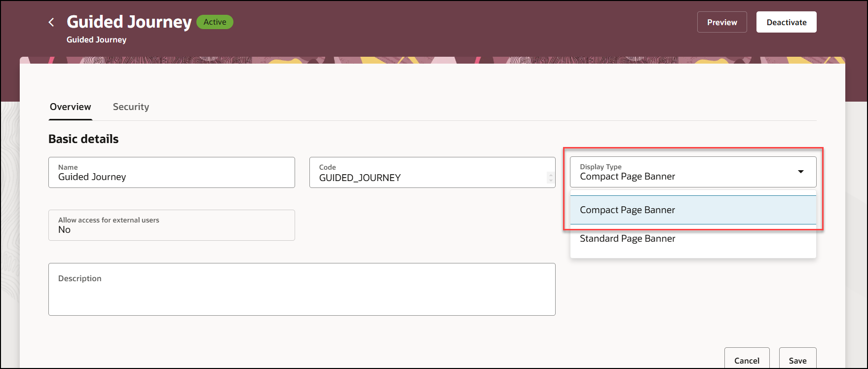
Task: Switch to the Security tab
Action: (x=131, y=107)
